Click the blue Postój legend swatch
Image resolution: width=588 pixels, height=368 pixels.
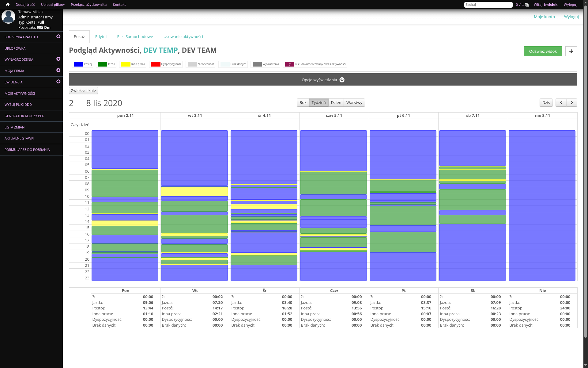pos(78,64)
